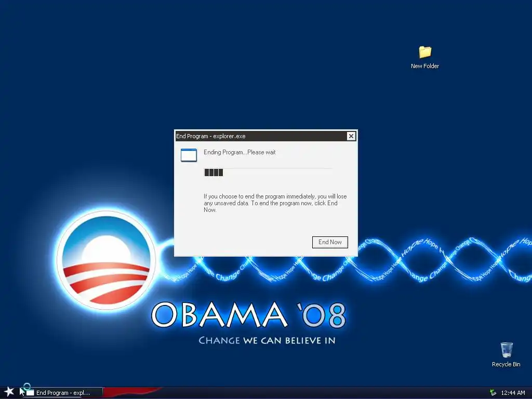Click the 'New Folder' label text
532x399 pixels.
(x=425, y=66)
